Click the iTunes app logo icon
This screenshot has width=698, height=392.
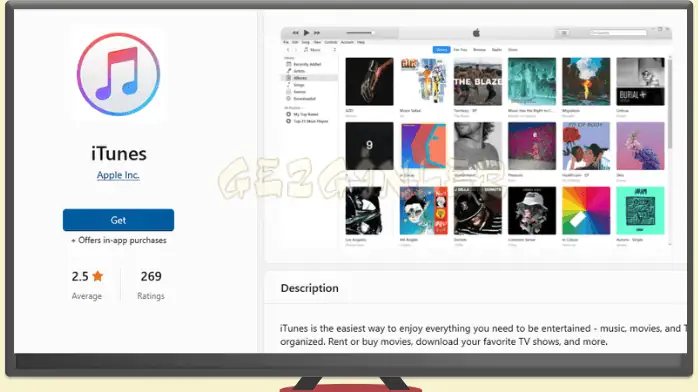(x=118, y=74)
